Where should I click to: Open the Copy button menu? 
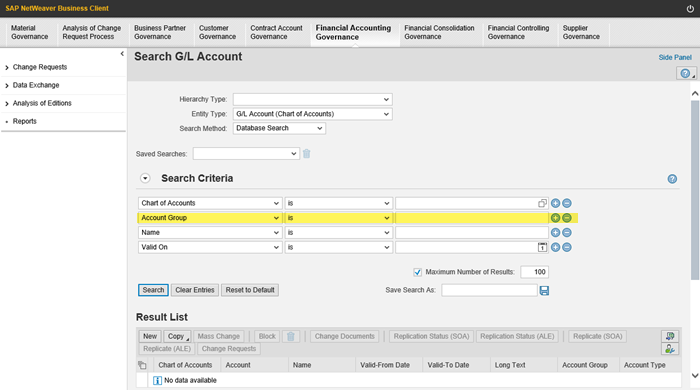tap(178, 336)
